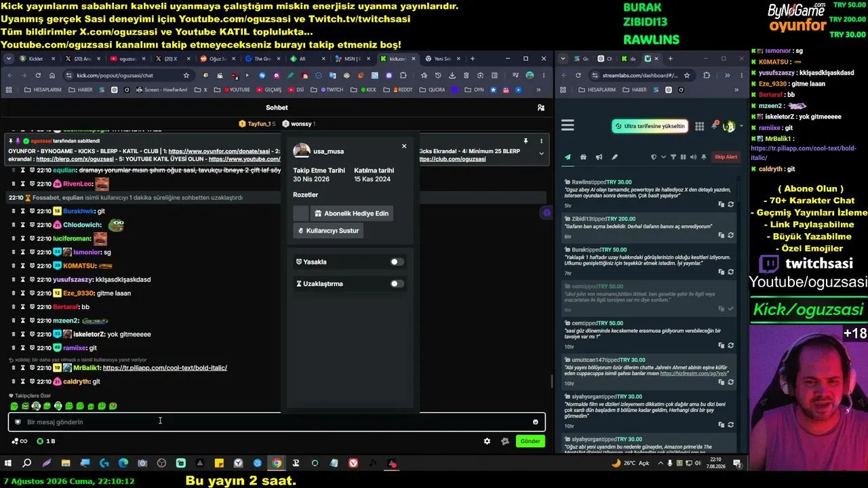Open the emoji picker in message box
Image resolution: width=868 pixels, height=488 pixels.
click(x=535, y=422)
